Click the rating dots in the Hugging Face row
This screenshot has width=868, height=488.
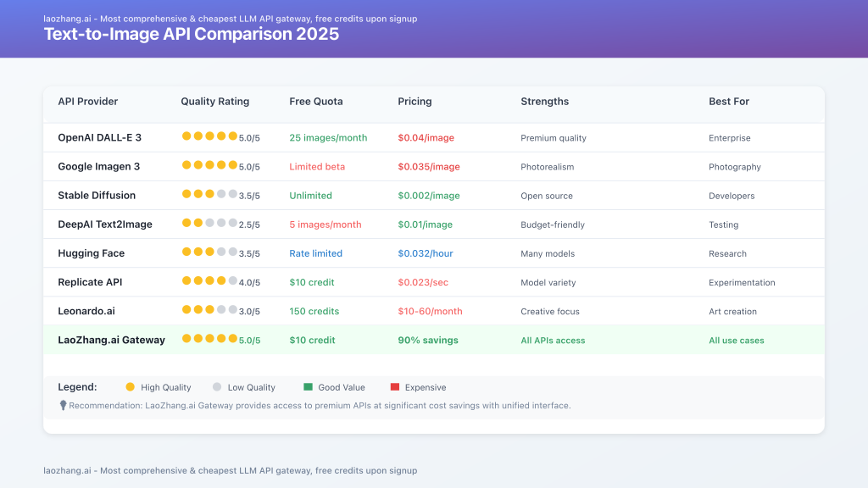click(209, 252)
